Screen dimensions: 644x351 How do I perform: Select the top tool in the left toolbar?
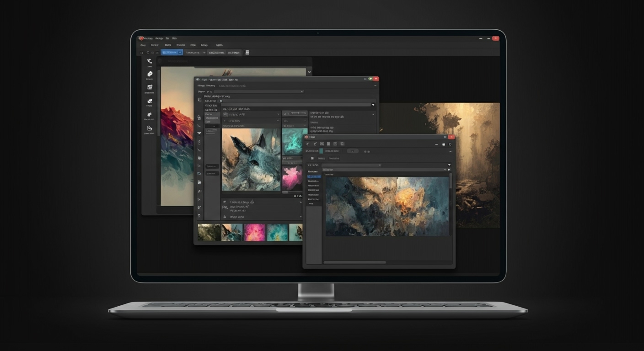click(150, 61)
